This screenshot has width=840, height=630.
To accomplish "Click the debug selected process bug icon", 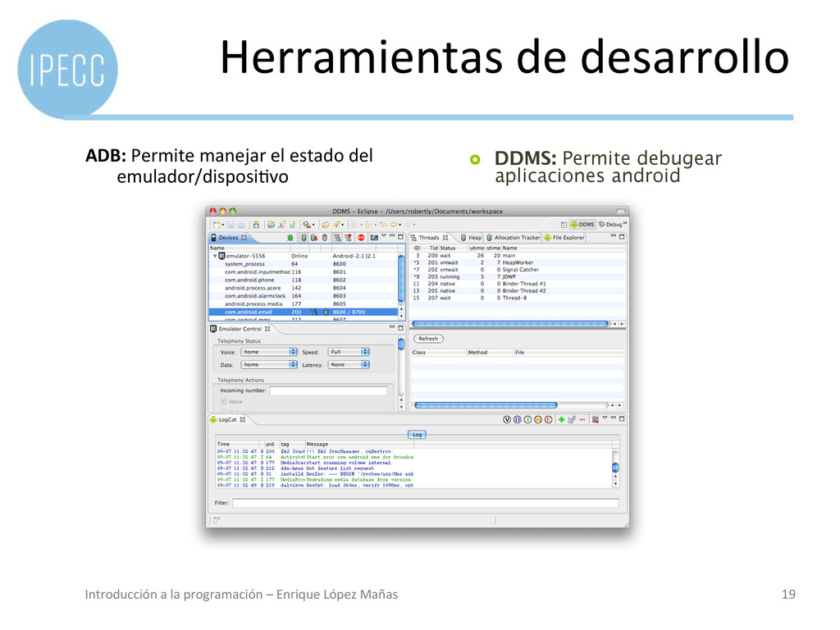I will [290, 238].
